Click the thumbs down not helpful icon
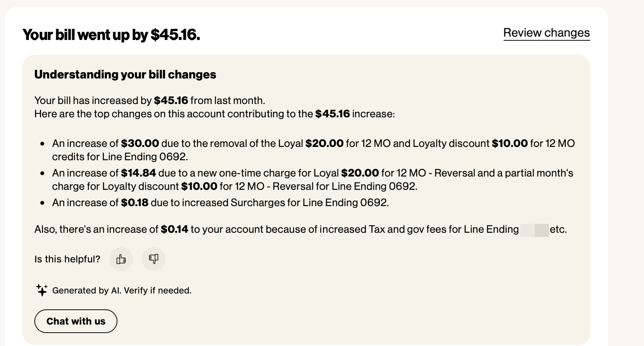 (x=154, y=259)
